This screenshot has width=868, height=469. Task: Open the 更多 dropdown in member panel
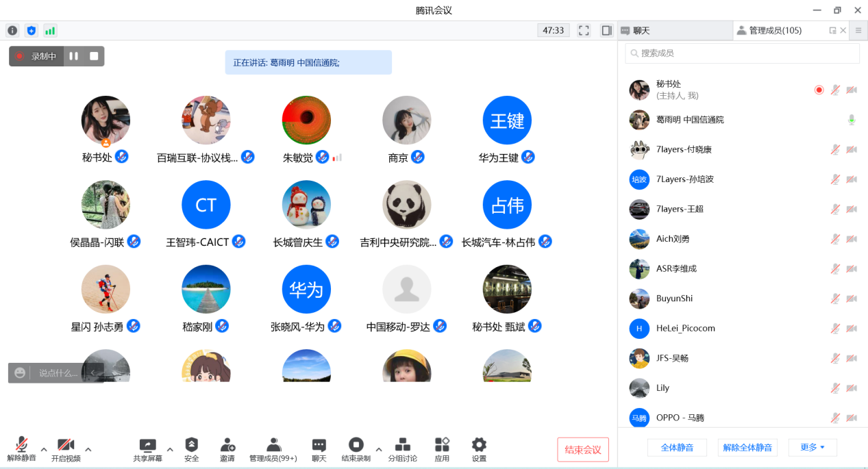coord(813,448)
